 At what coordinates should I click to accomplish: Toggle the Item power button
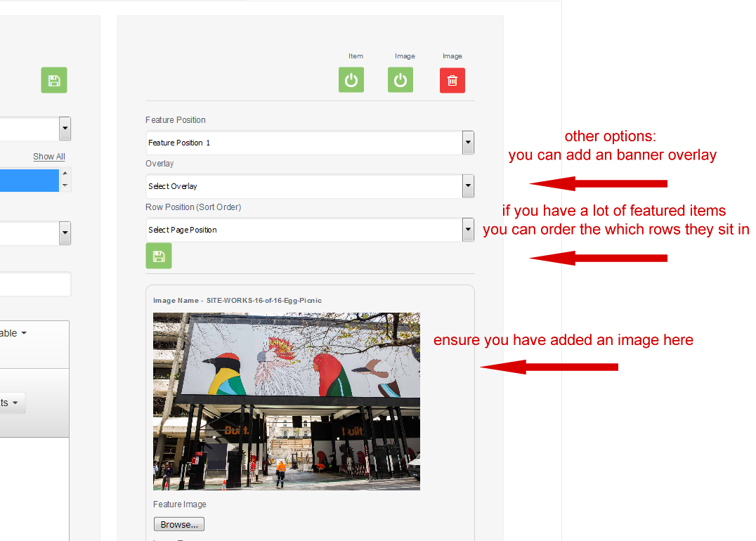(351, 80)
